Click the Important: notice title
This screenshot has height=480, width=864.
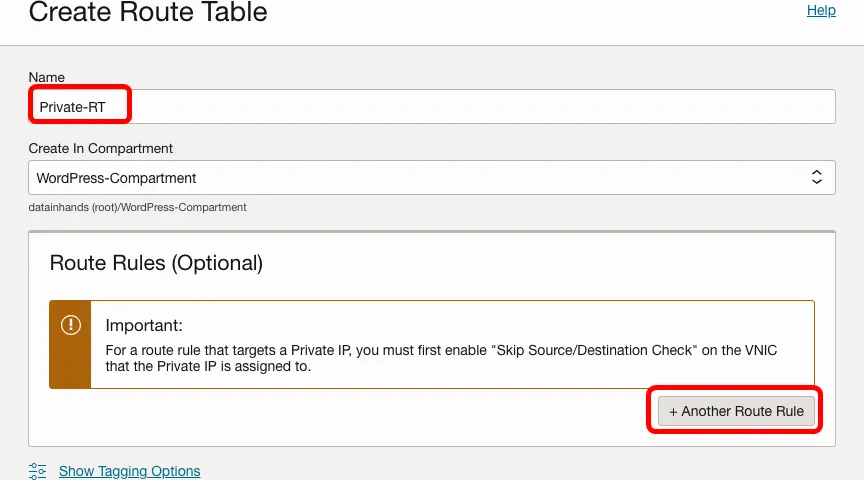tap(144, 326)
